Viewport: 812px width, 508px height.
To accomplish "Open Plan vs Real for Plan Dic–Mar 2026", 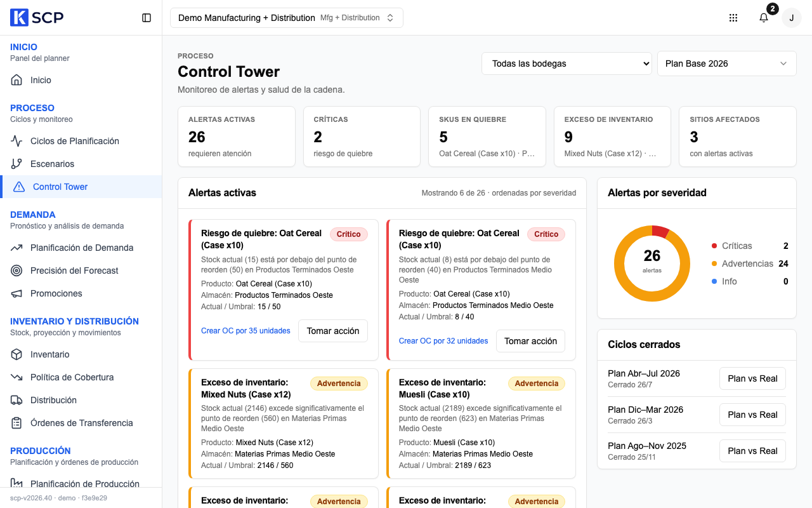I will click(x=752, y=415).
